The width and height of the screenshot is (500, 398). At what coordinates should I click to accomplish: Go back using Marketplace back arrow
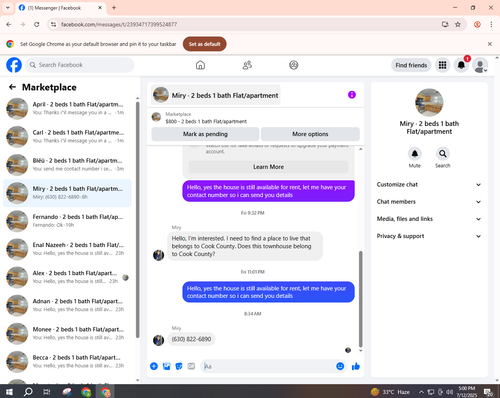point(12,87)
